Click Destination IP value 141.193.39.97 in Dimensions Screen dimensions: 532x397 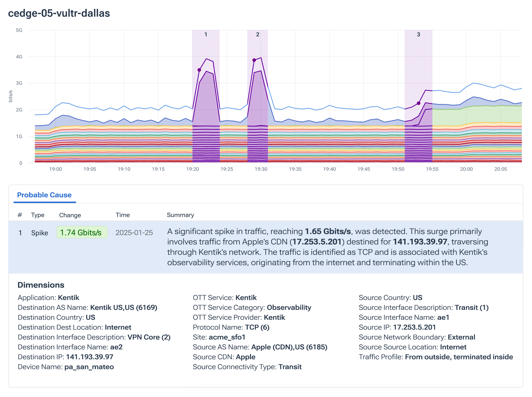coord(89,357)
